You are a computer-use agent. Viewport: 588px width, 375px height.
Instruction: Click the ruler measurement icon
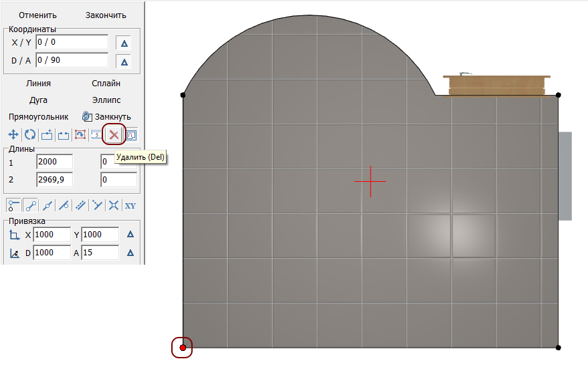click(x=97, y=134)
